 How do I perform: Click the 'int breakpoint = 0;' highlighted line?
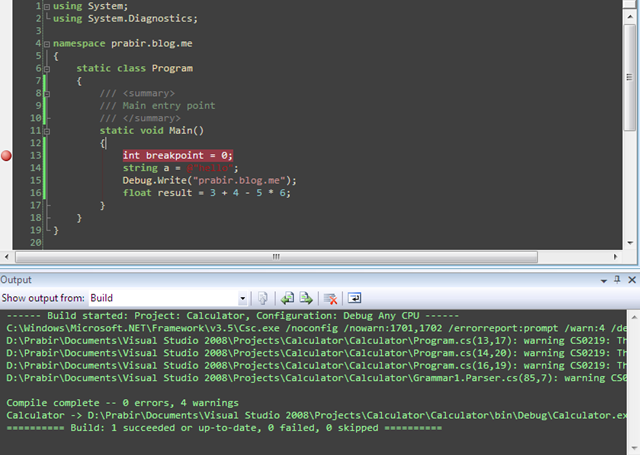click(178, 155)
